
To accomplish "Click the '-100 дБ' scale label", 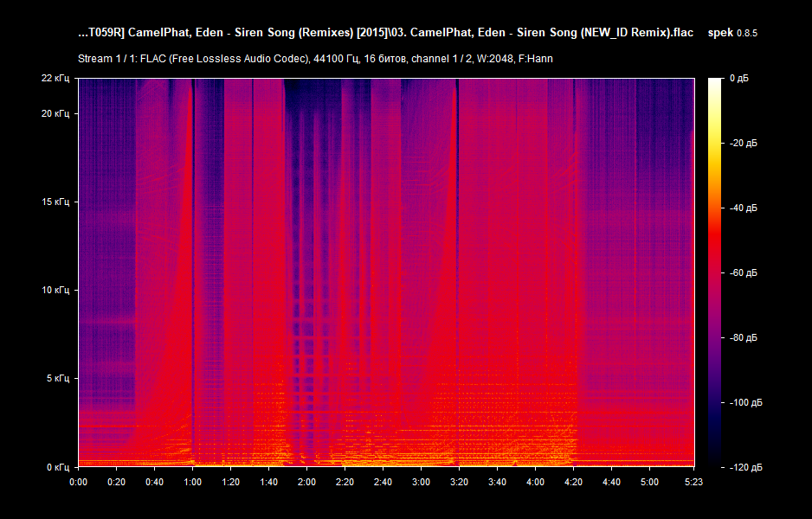I will pyautogui.click(x=745, y=402).
